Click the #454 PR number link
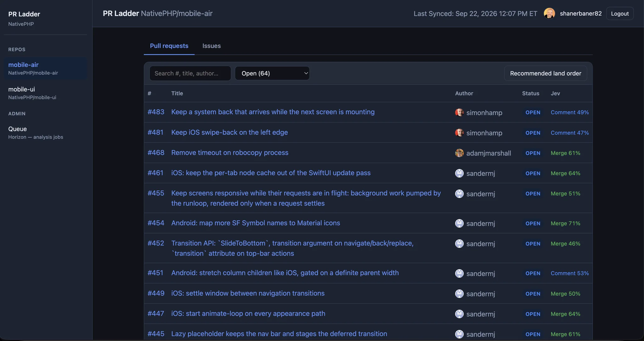The height and width of the screenshot is (341, 644). click(156, 223)
